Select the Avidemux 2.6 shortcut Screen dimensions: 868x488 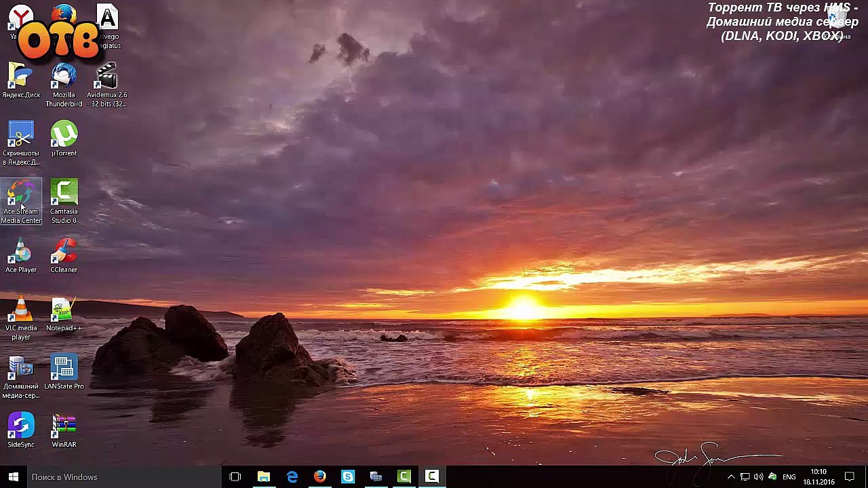[106, 85]
